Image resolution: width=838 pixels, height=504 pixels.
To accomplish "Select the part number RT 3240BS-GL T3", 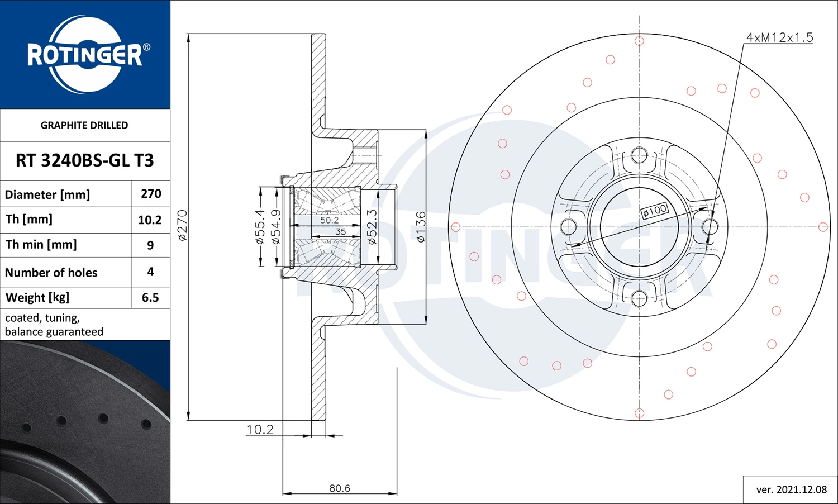I will pyautogui.click(x=85, y=160).
